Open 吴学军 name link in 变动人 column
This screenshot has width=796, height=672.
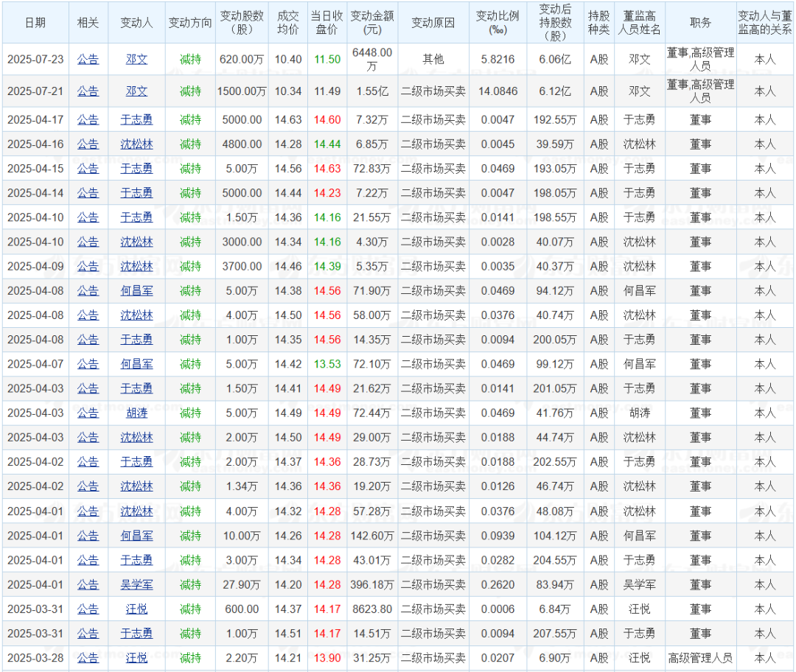coord(136,584)
